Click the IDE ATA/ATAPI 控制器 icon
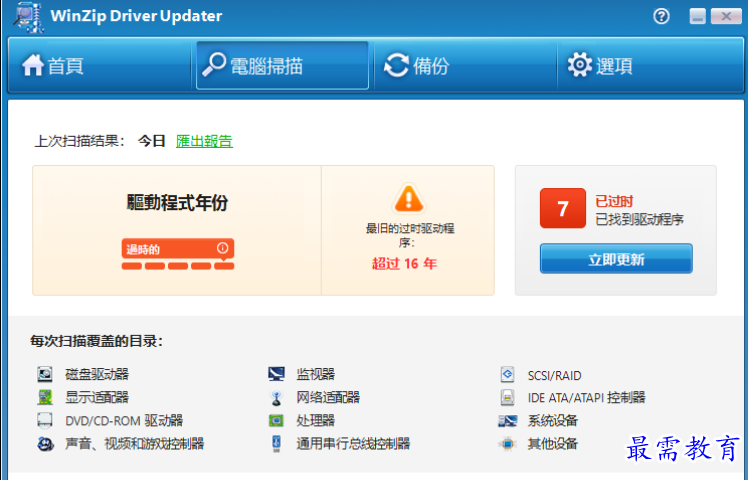The height and width of the screenshot is (480, 748). tap(507, 397)
